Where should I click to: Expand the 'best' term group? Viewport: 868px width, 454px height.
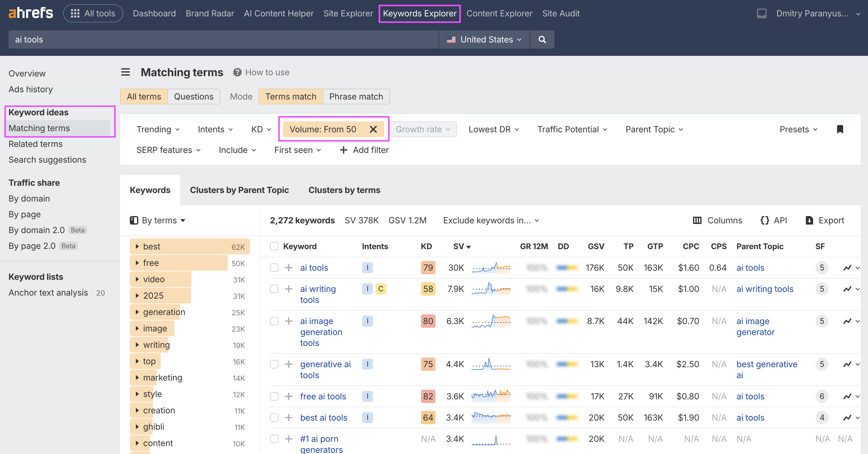[137, 246]
